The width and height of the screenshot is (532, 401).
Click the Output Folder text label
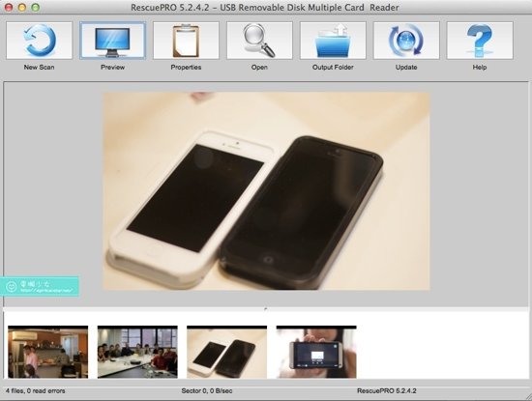(333, 67)
